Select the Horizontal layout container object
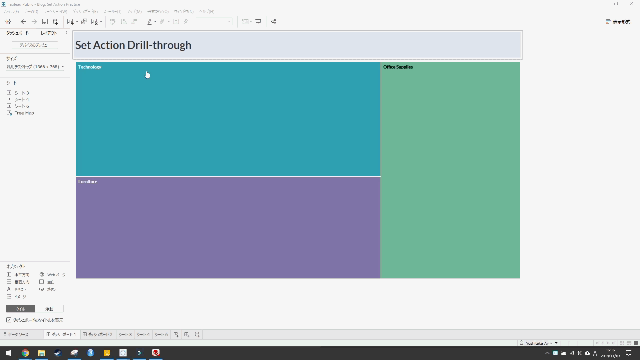The image size is (640, 360). click(18, 275)
